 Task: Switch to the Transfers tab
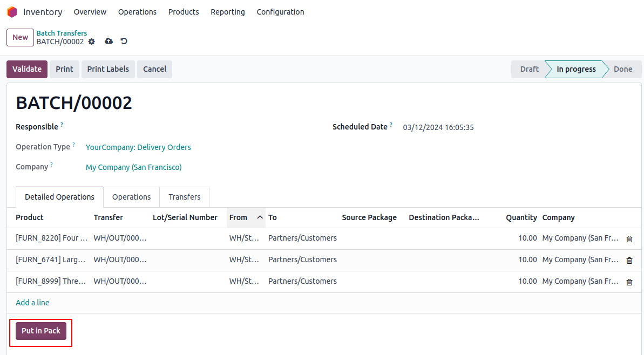click(184, 197)
